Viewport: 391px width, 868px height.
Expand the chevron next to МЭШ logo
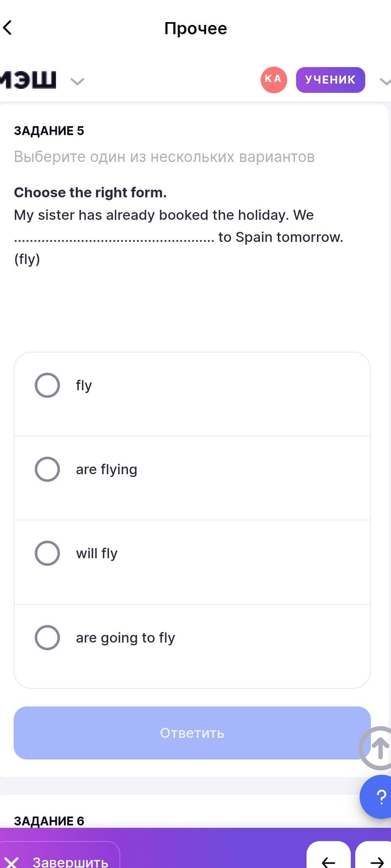(77, 81)
